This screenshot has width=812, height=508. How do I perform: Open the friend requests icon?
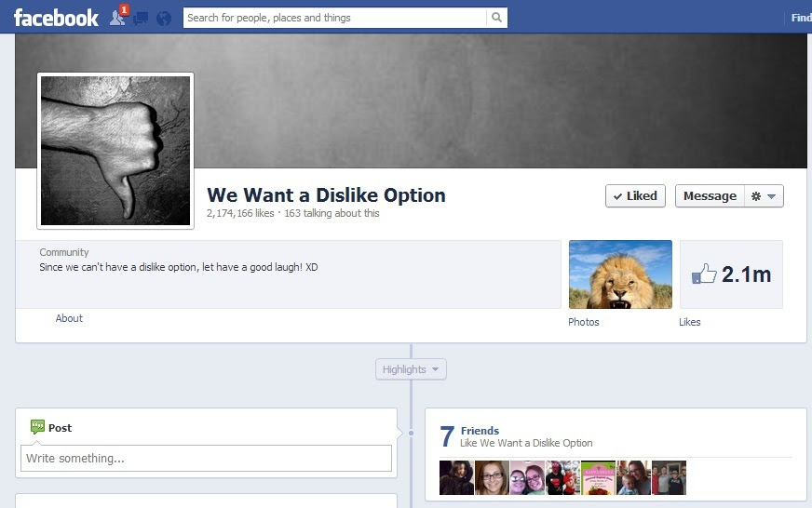(117, 18)
